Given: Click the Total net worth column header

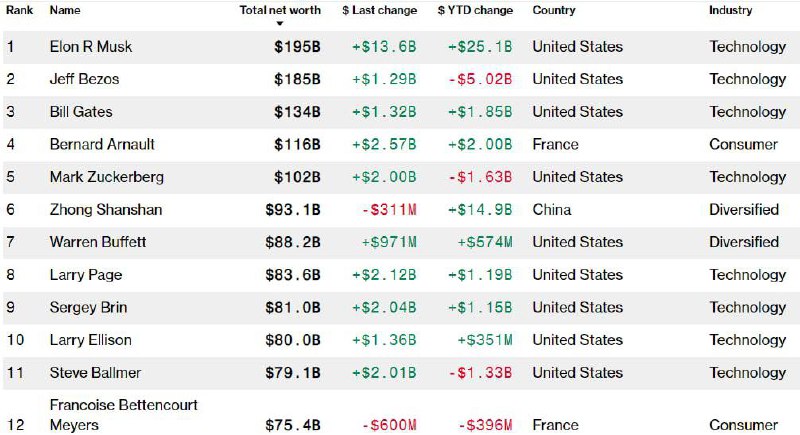Looking at the screenshot, I should (280, 10).
